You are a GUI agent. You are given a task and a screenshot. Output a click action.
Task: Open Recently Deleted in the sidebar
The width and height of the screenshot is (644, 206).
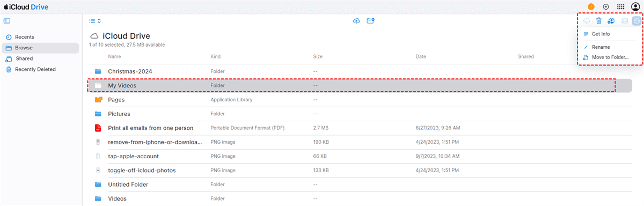[40, 69]
